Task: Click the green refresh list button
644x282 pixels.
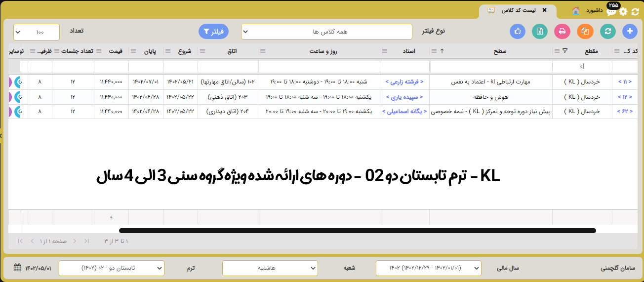Action: 607,31
